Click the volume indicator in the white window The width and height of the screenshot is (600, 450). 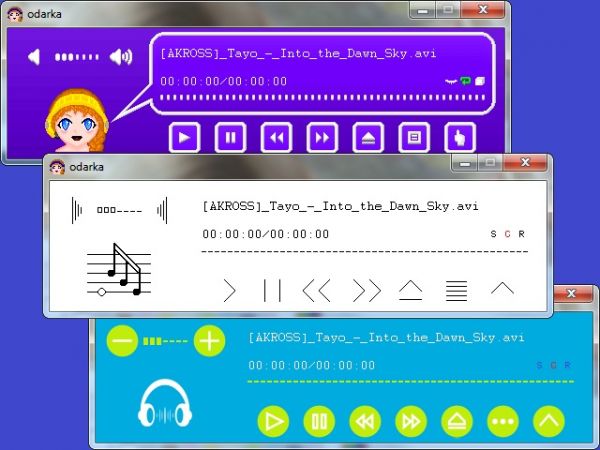(119, 210)
